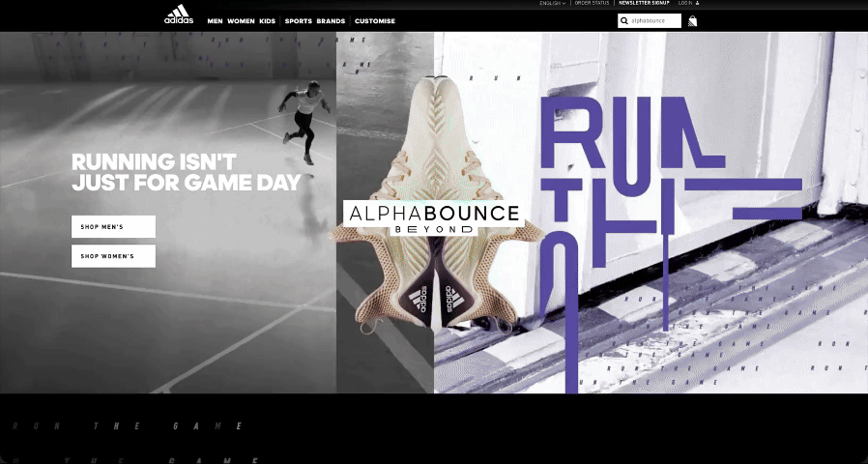Open the Men menu
868x464 pixels.
pyautogui.click(x=215, y=21)
